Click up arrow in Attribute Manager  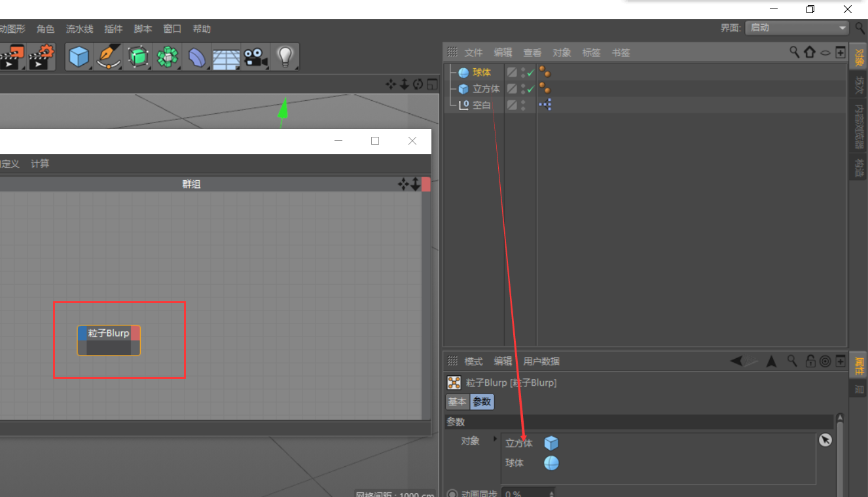pos(772,361)
